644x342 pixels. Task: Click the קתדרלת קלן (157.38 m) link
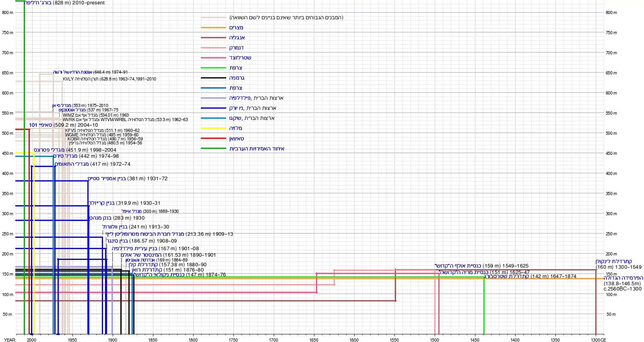coord(143,265)
